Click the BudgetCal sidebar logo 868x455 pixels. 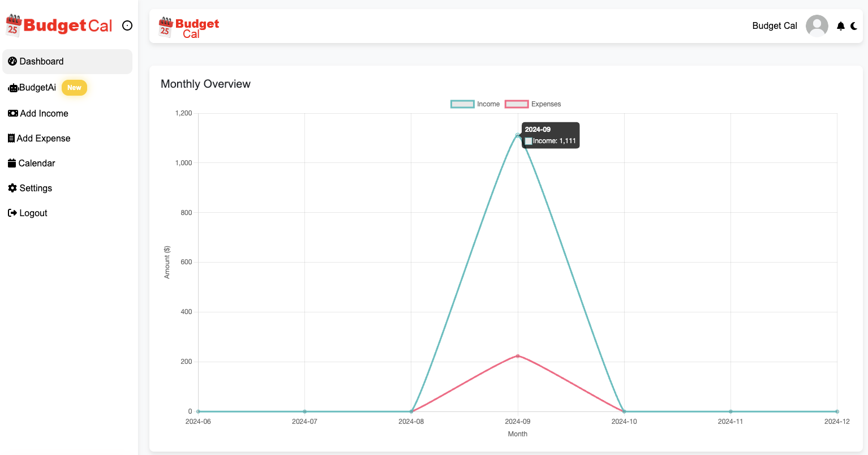coord(59,25)
